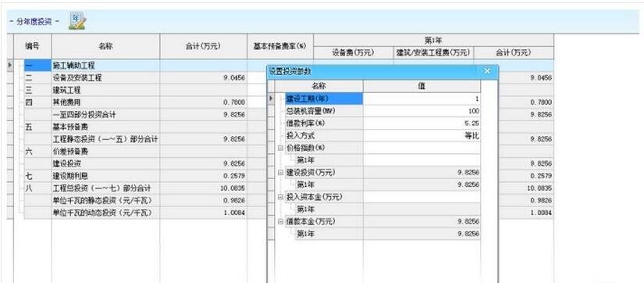Select the 一至四部分投资合计 row

point(105,114)
